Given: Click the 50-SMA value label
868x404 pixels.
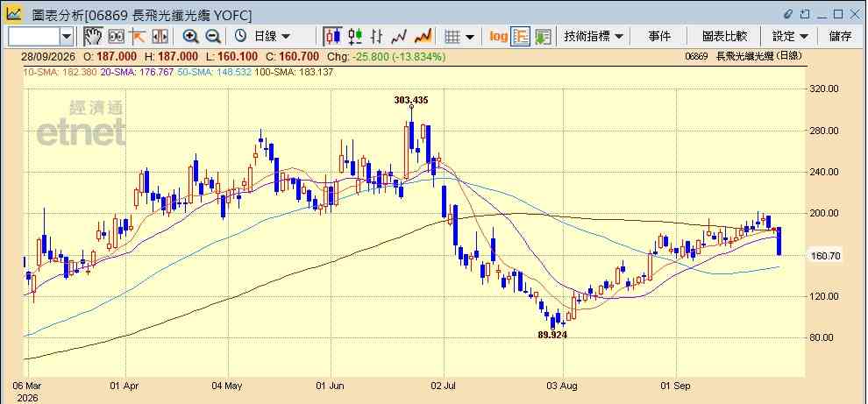Looking at the screenshot, I should tap(216, 71).
